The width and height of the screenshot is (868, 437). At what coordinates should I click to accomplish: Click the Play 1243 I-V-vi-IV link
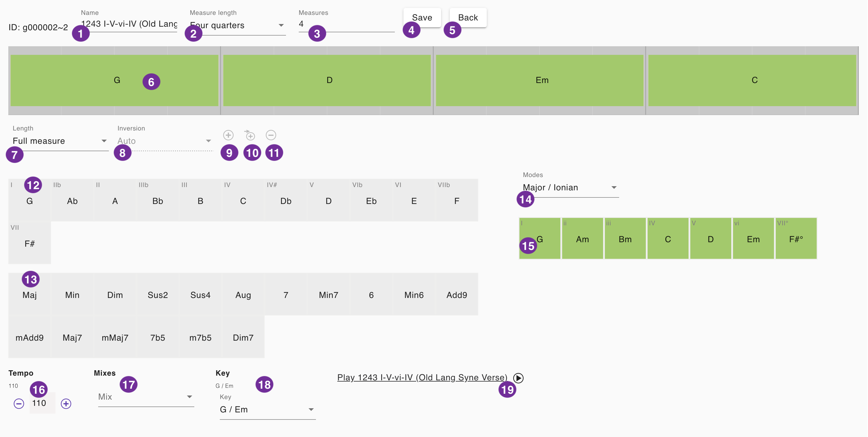(x=422, y=377)
